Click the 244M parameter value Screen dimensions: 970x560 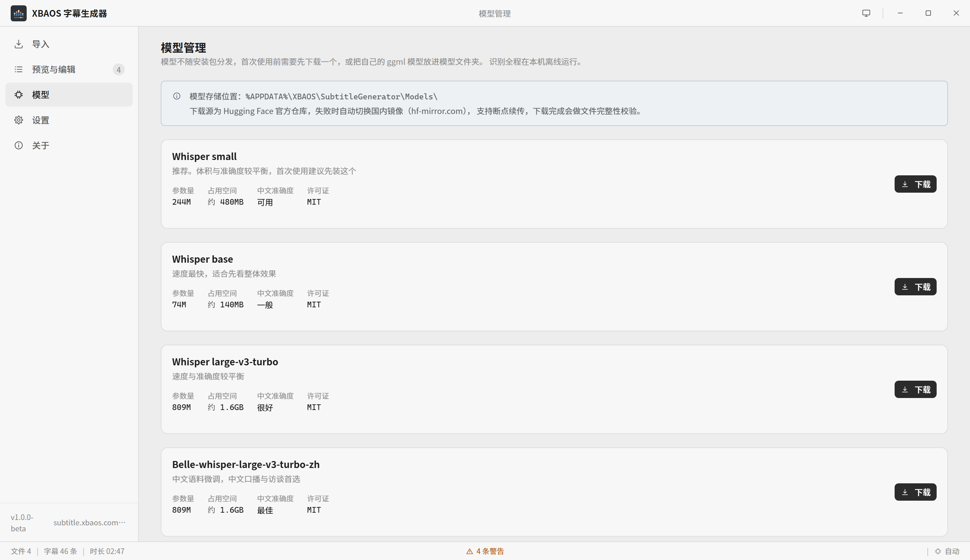[x=181, y=202]
